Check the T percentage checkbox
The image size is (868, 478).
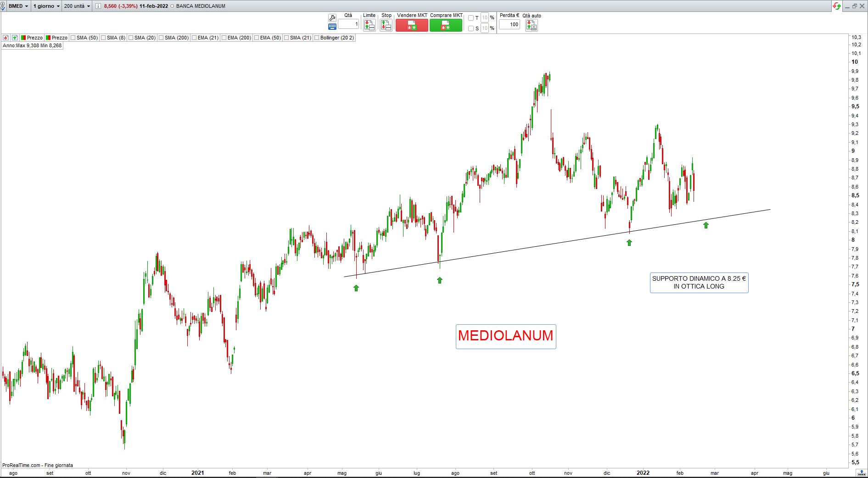tap(470, 18)
